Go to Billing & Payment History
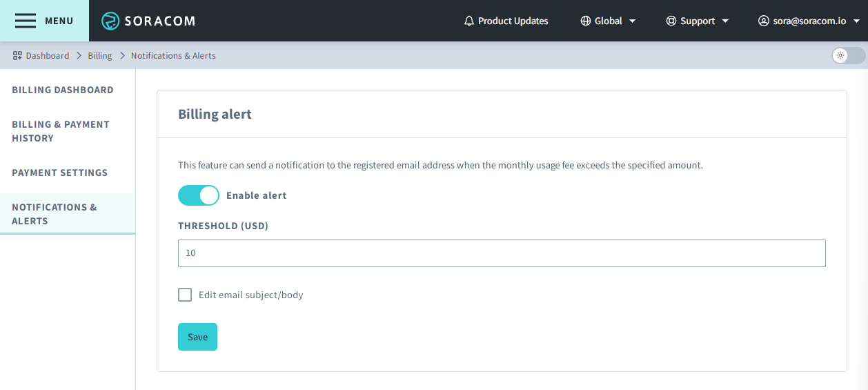 [61, 131]
